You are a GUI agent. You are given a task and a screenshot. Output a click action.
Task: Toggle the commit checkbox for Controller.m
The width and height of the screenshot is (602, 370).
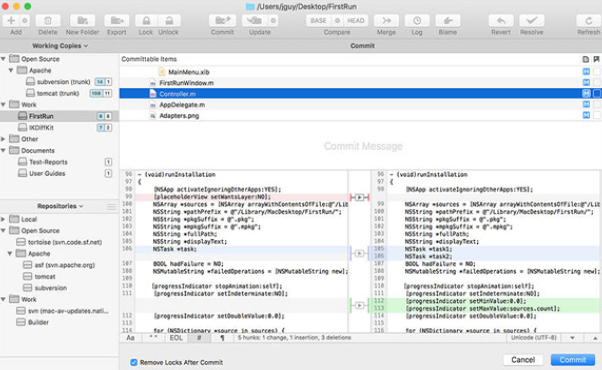[597, 93]
